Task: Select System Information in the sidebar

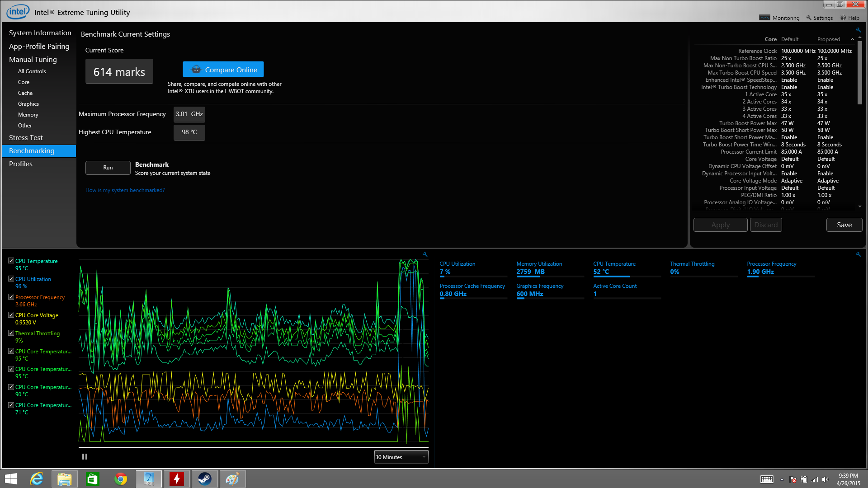Action: click(x=40, y=33)
